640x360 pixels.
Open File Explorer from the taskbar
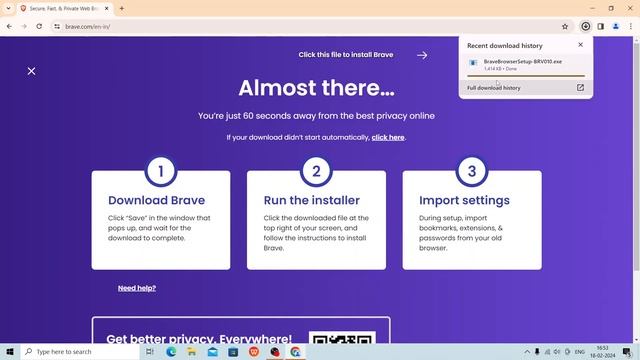tap(192, 351)
